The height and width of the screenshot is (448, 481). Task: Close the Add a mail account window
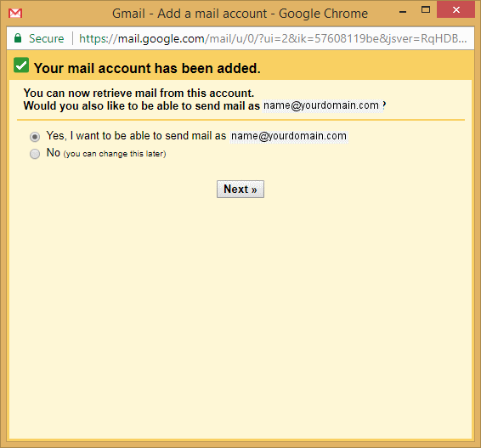click(x=456, y=10)
